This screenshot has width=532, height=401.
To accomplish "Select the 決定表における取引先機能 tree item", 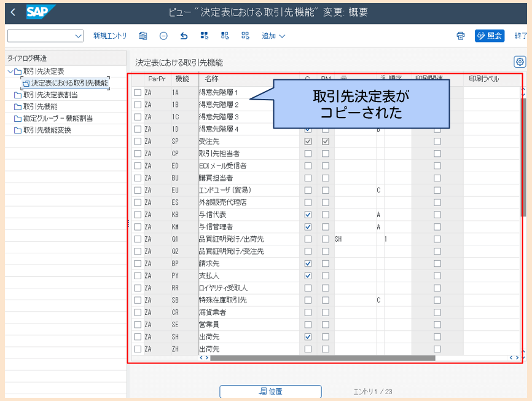I will [66, 83].
